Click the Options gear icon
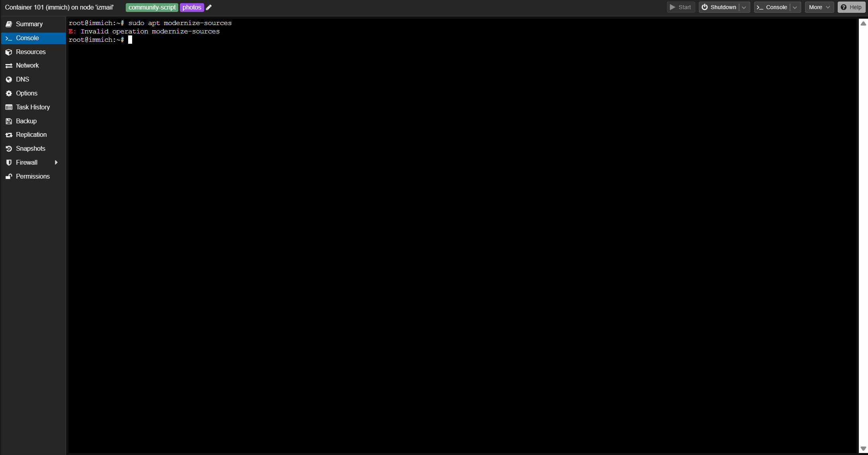Image resolution: width=868 pixels, height=455 pixels. click(9, 93)
